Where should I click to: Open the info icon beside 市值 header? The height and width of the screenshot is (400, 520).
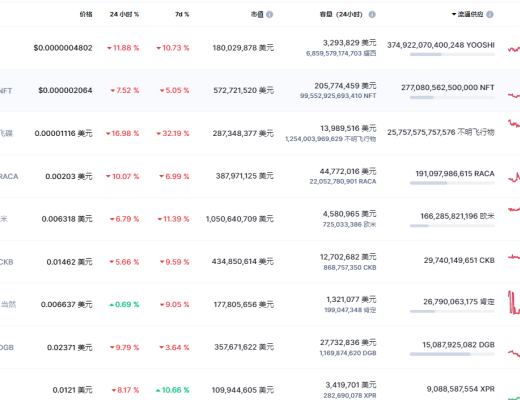click(x=270, y=14)
